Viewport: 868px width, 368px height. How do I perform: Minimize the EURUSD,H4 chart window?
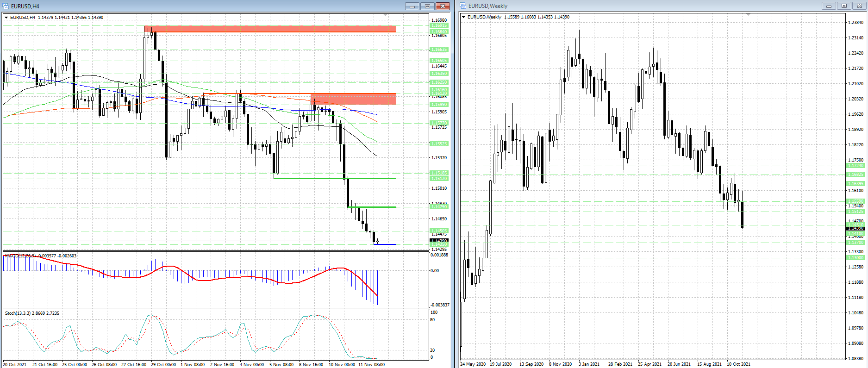[412, 6]
